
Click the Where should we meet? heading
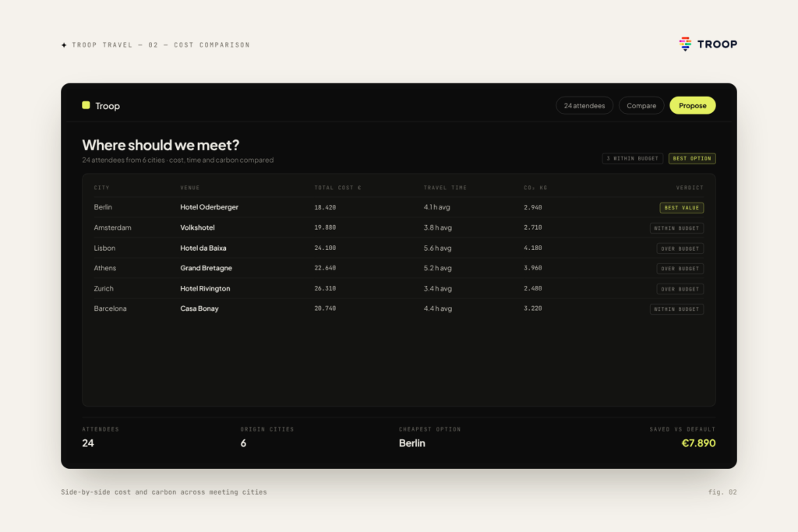[x=161, y=145]
